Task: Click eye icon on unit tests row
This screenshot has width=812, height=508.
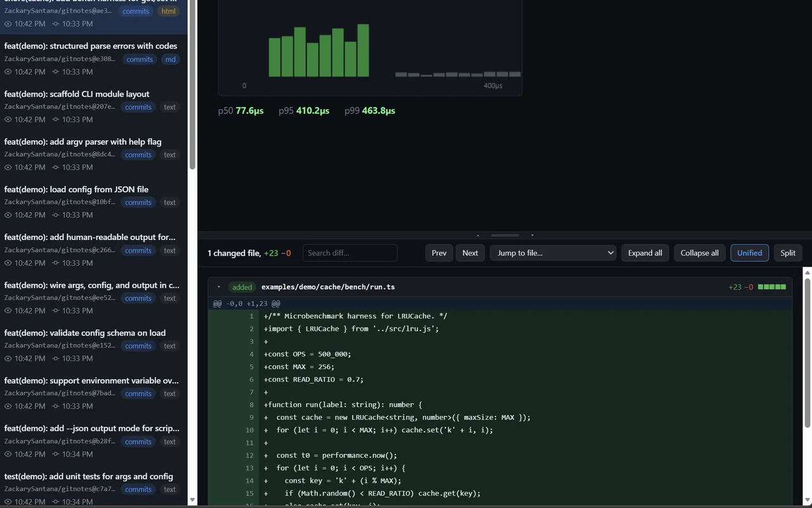Action: point(8,502)
